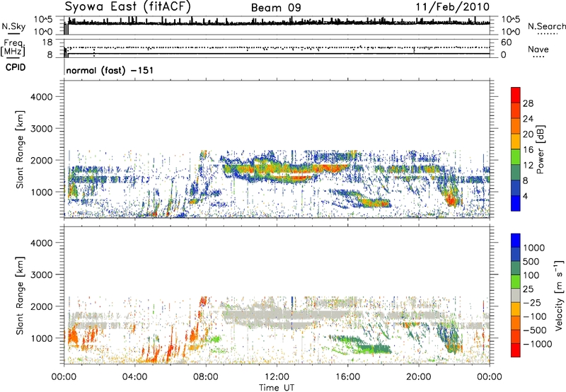Click the red bottom segment of Velocity colorbar
The width and height of the screenshot is (566, 392).
[516, 350]
